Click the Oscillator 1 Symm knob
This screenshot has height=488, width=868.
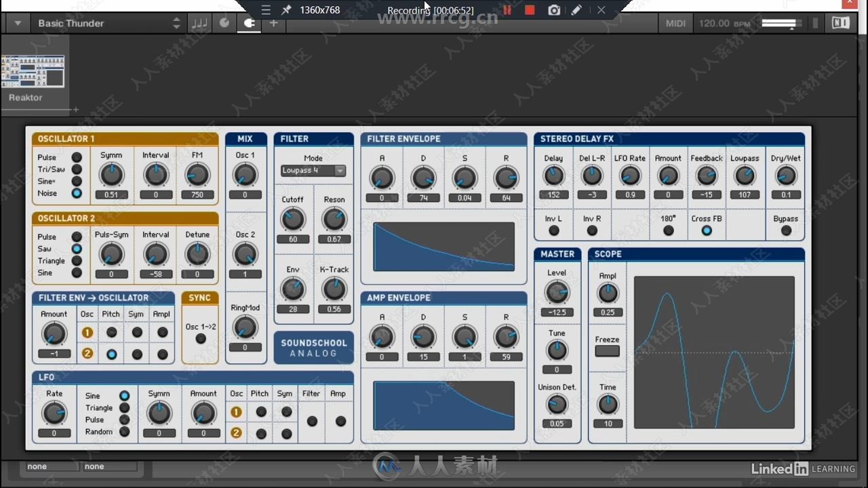[x=111, y=175]
